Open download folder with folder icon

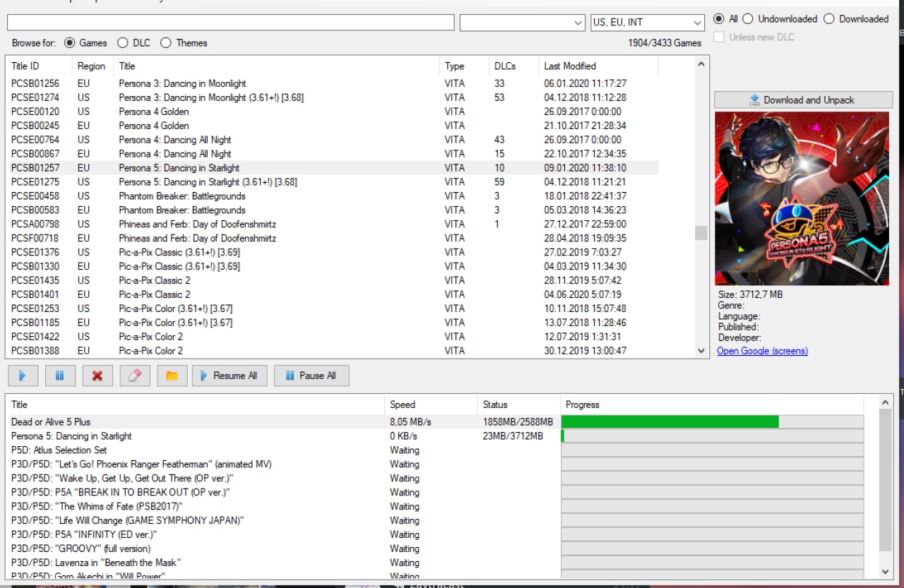(172, 376)
